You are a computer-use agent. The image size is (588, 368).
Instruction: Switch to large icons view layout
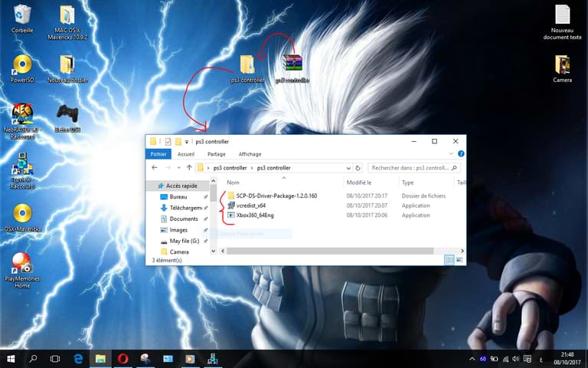(x=459, y=260)
